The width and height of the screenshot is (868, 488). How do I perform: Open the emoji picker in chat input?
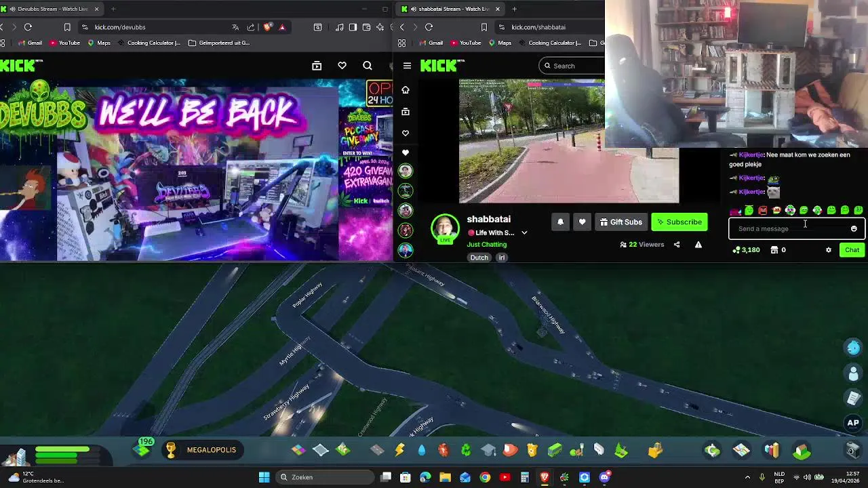tap(854, 228)
